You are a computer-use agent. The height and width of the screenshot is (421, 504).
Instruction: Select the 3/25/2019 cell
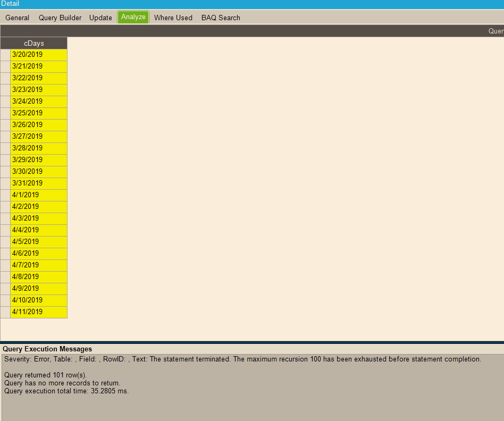[39, 113]
